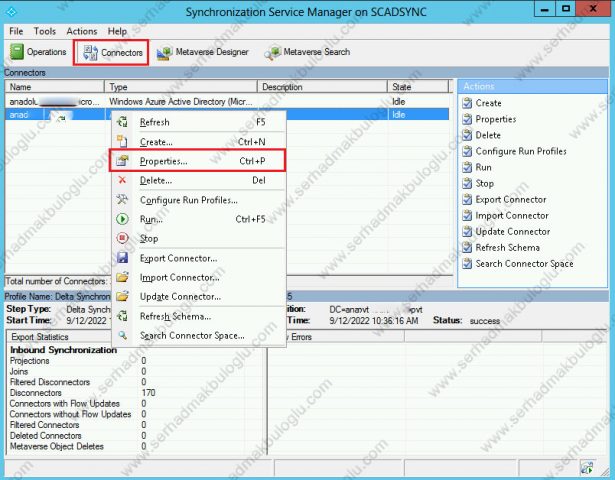Click the Import Connector folder icon
This screenshot has width=615, height=480.
pyautogui.click(x=122, y=277)
